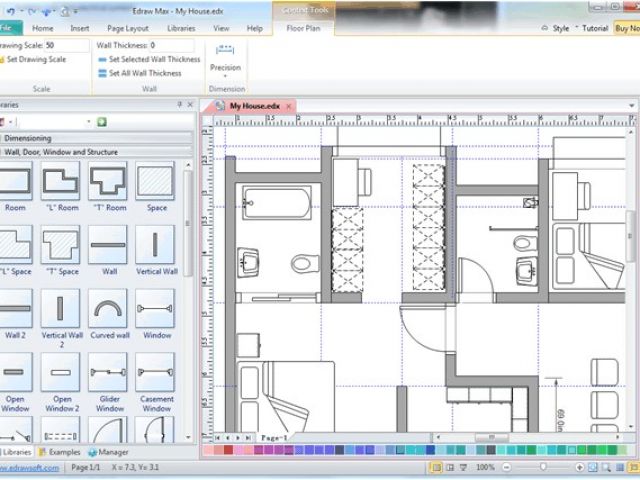Open the library search box dropdown

88,121
